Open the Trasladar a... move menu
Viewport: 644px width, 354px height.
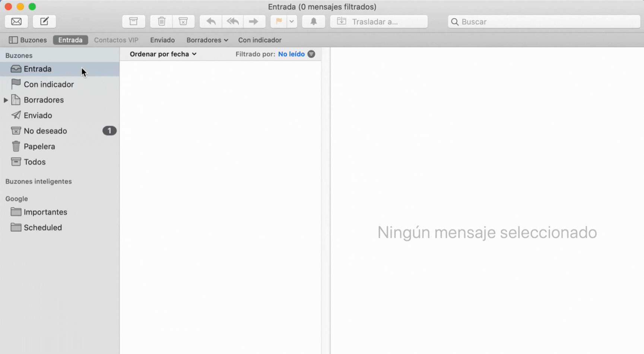click(379, 22)
